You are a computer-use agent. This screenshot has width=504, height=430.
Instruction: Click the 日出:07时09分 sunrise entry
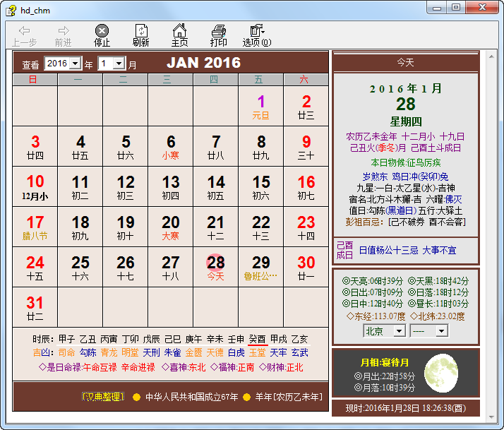pyautogui.click(x=372, y=292)
